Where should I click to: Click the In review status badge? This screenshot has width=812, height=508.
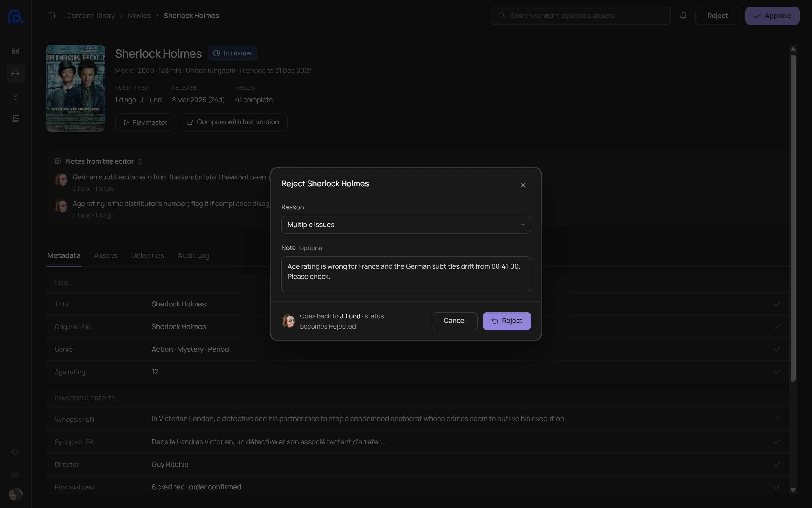(x=233, y=53)
